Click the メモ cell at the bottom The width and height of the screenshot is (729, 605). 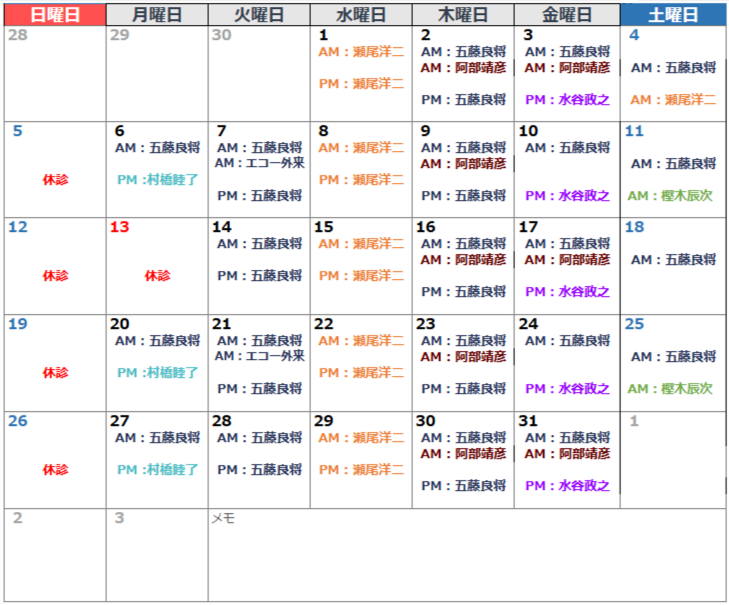(223, 519)
